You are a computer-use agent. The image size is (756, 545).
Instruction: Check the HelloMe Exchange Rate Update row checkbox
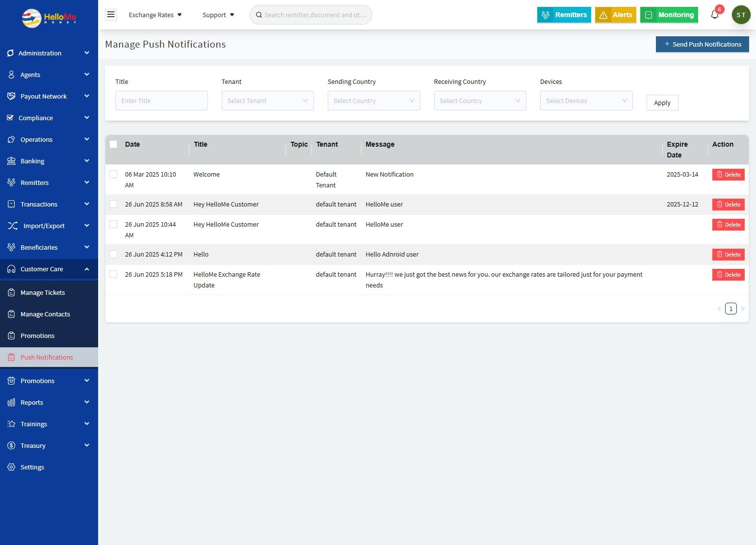coord(113,274)
